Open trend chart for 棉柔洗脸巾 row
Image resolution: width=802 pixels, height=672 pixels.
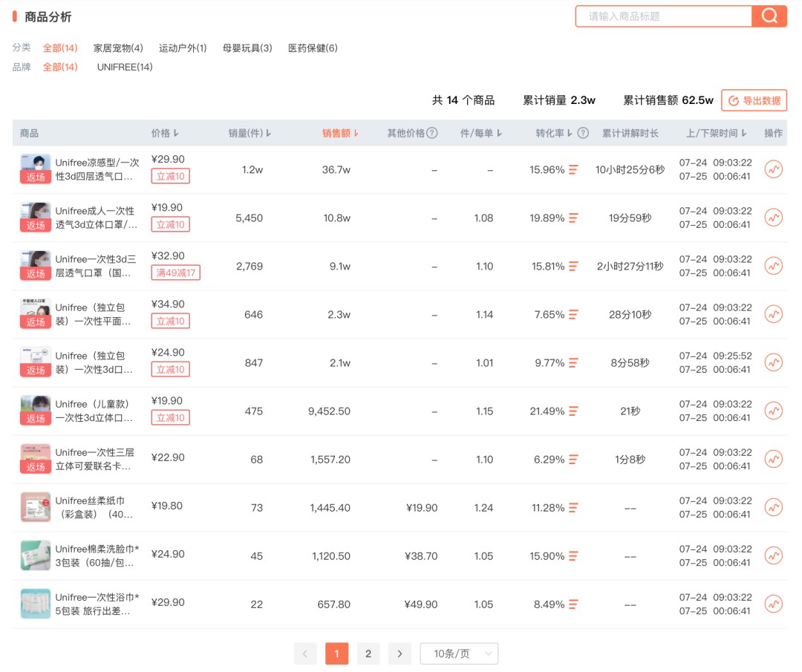coord(773,556)
